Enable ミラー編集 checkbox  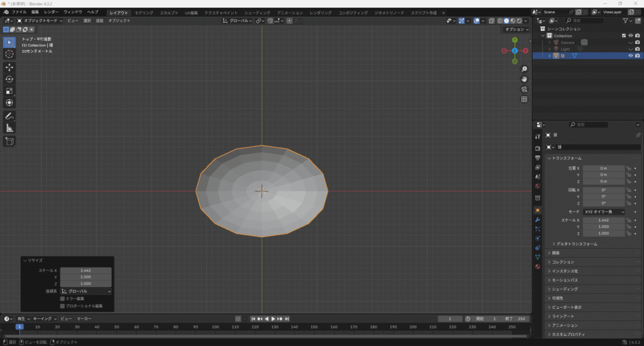[62, 299]
